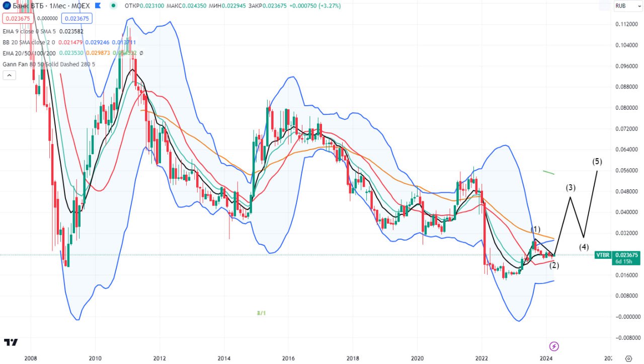Viewport: 644px width, 364px height.
Task: Click the 6d 15h countdown label
Action: point(623,262)
